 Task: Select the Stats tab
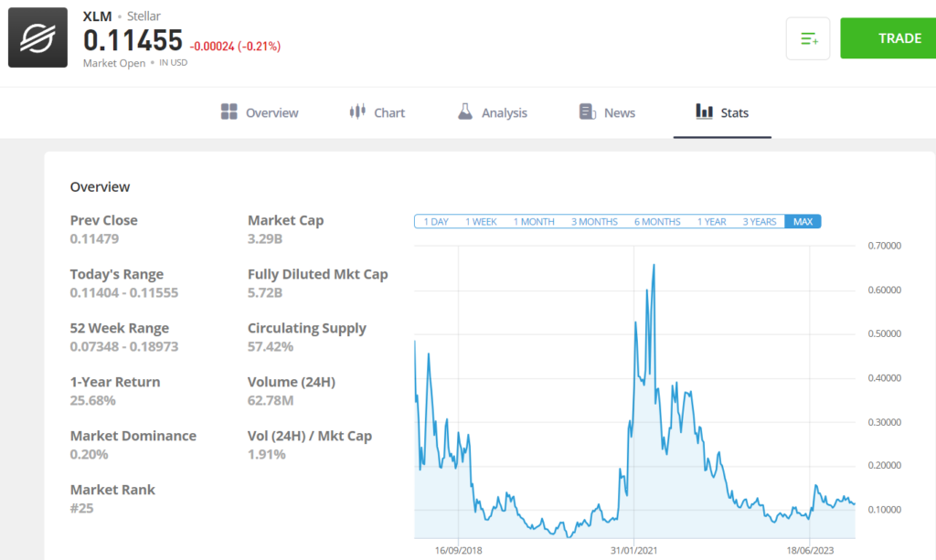click(722, 112)
